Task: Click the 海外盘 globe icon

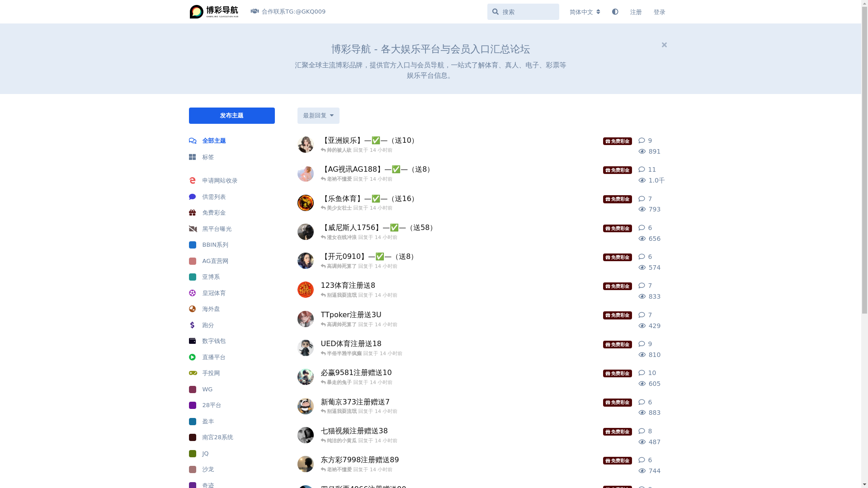Action: (193, 309)
